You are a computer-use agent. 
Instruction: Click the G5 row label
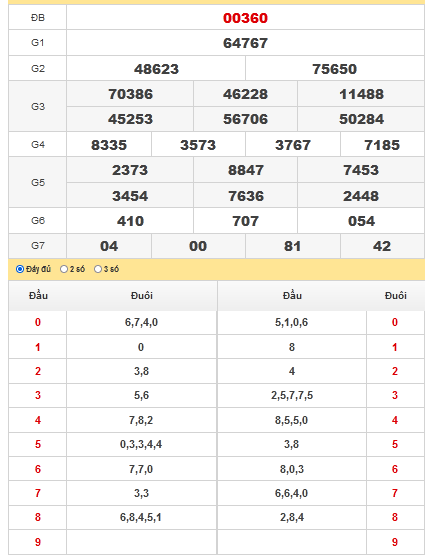pos(38,182)
